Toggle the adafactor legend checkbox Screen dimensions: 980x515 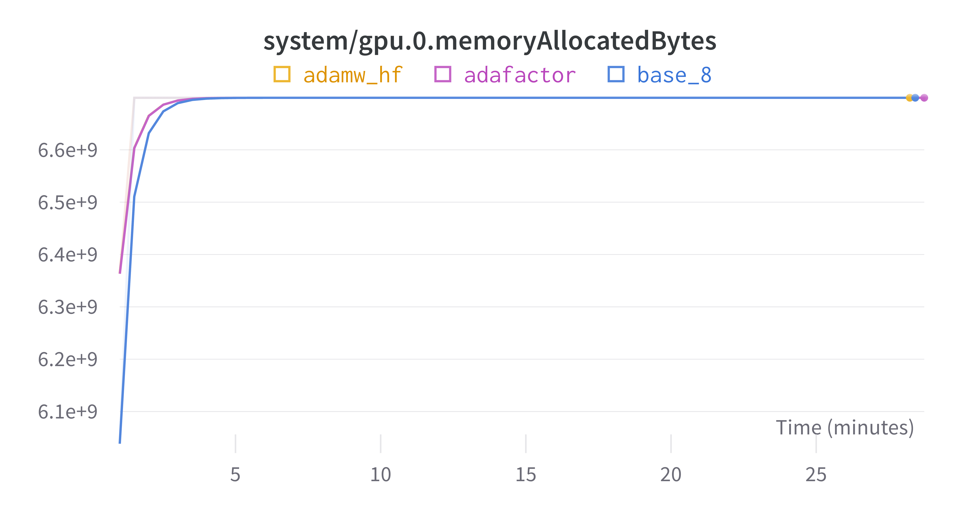pos(442,74)
